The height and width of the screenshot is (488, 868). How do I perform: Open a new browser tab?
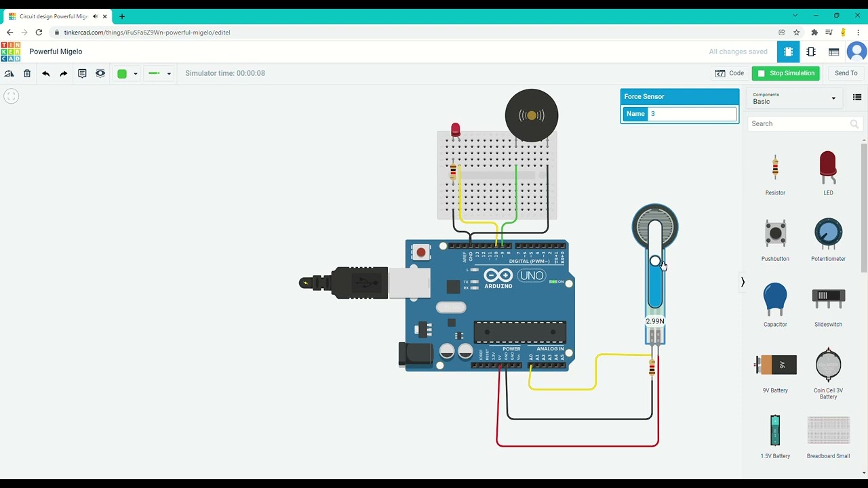click(x=122, y=16)
